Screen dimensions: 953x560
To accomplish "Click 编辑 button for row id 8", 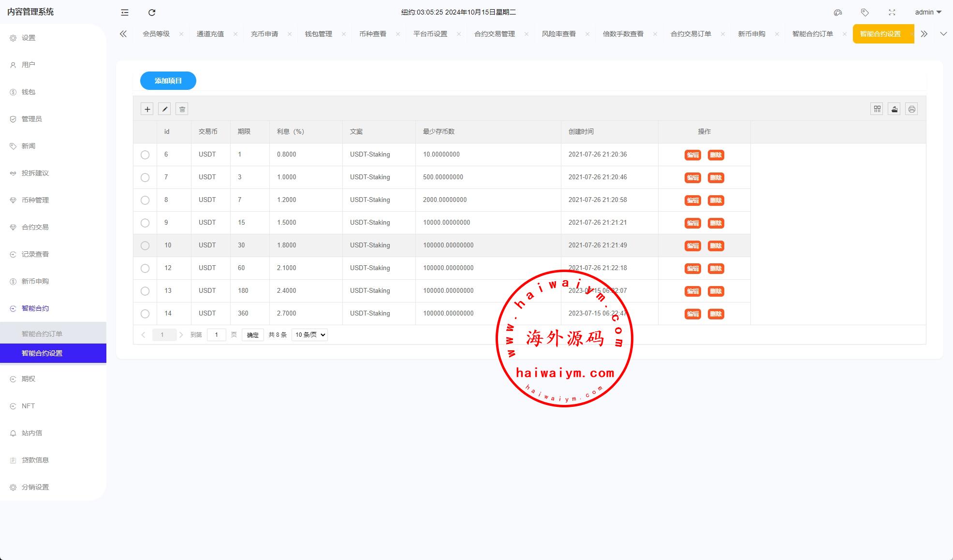I will 692,201.
